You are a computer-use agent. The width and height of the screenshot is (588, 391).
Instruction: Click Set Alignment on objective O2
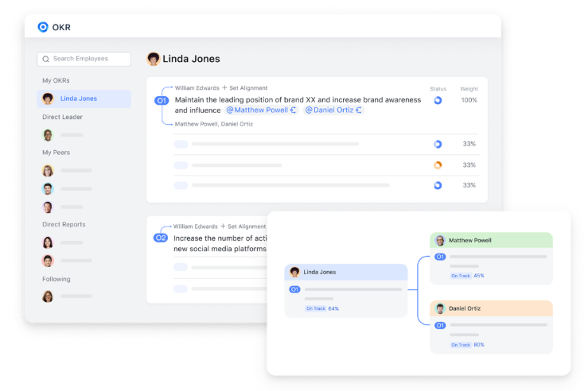pyautogui.click(x=246, y=226)
